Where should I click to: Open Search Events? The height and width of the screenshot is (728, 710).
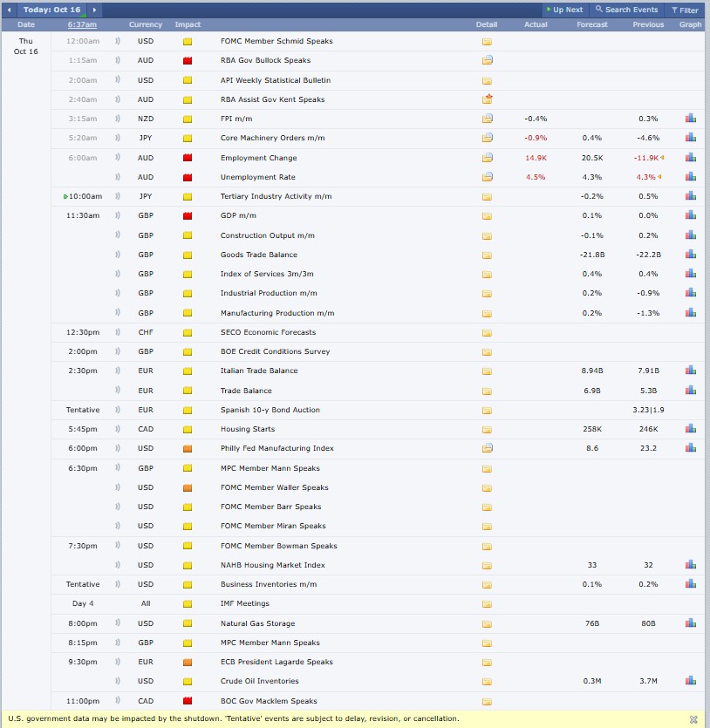(626, 10)
